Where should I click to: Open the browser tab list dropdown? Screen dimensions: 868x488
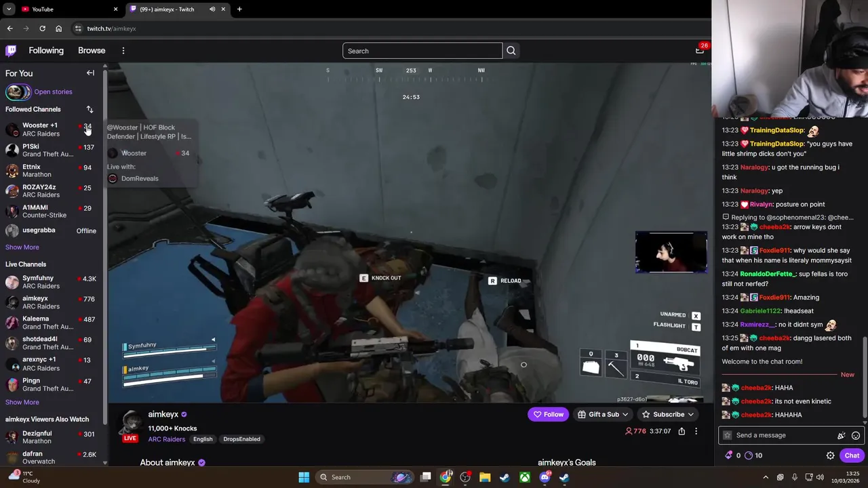(x=9, y=9)
